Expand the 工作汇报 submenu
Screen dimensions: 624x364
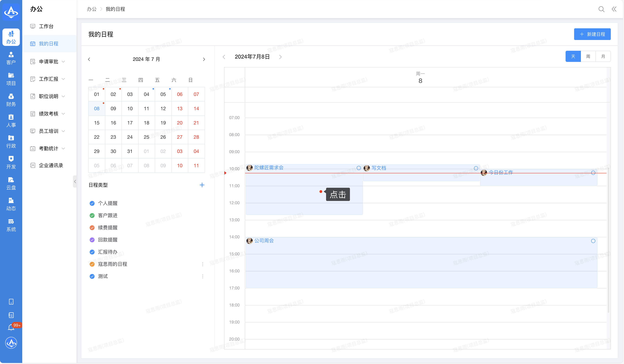coord(48,79)
